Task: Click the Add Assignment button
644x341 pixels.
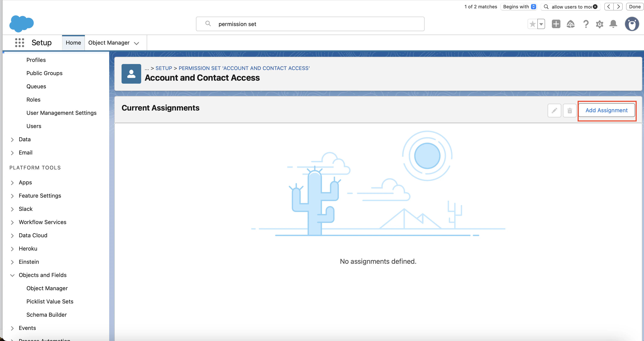Action: [x=606, y=110]
